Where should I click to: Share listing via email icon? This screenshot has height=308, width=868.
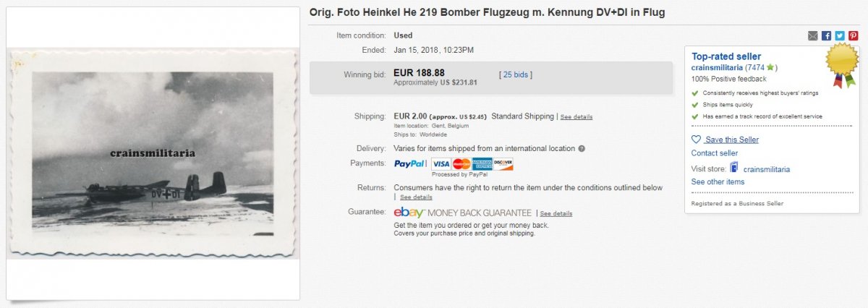(x=813, y=35)
